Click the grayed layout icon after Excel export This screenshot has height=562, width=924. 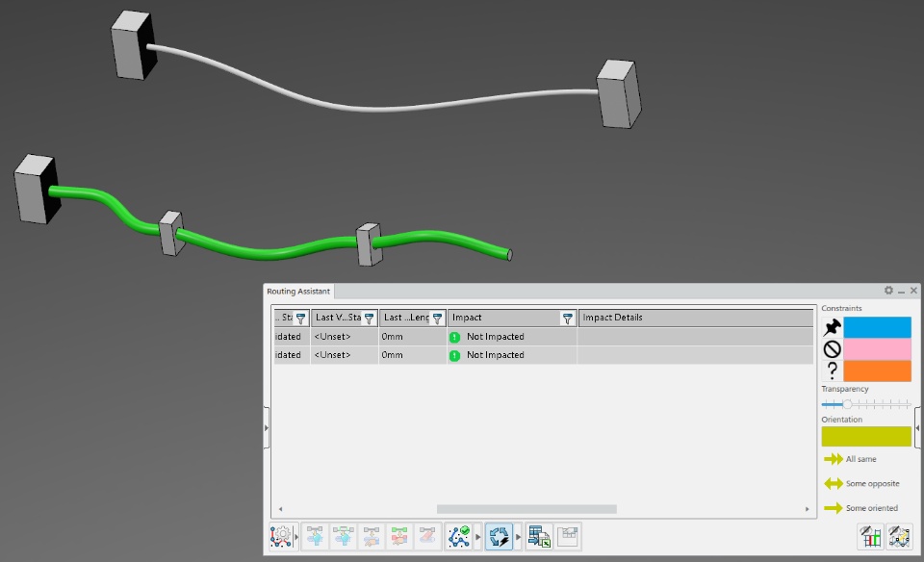pyautogui.click(x=568, y=537)
